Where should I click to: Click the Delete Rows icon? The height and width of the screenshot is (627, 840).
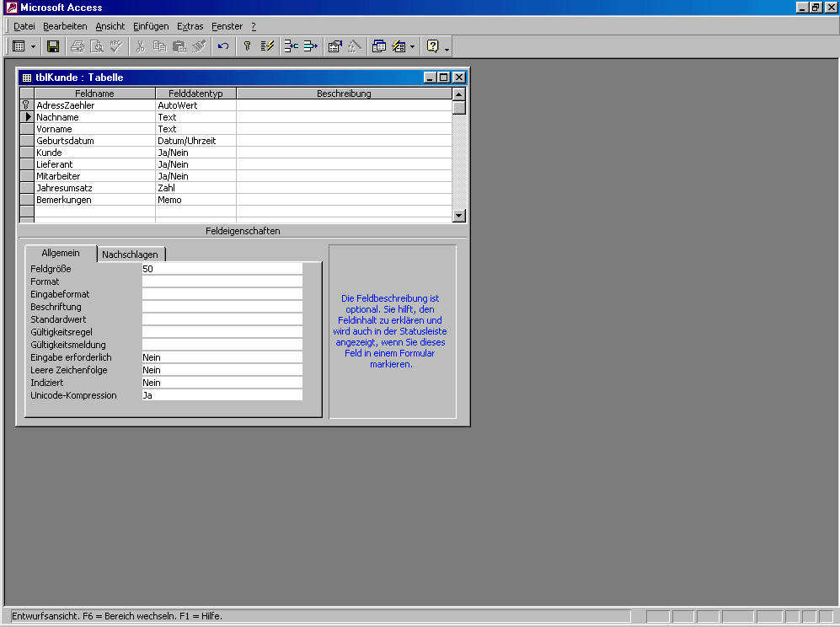coord(310,46)
